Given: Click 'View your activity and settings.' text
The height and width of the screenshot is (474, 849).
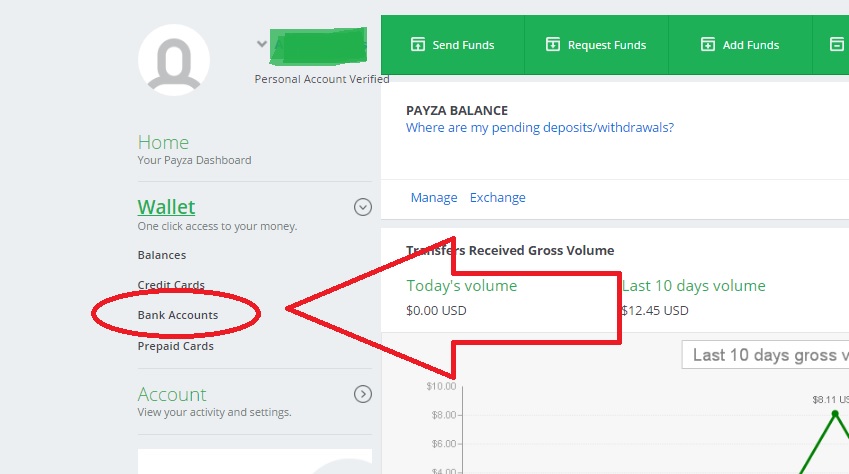Looking at the screenshot, I should (214, 412).
